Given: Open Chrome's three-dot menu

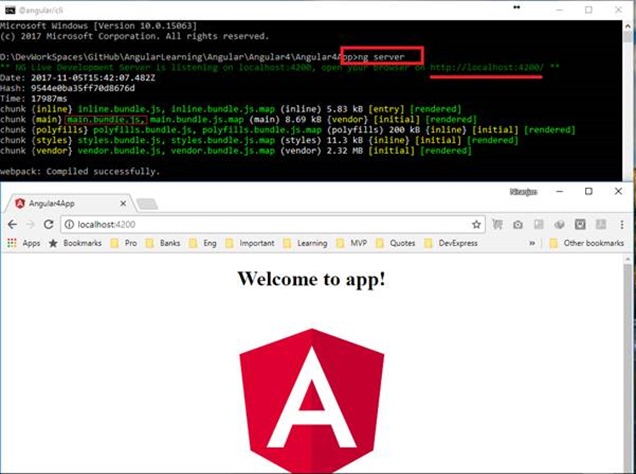Looking at the screenshot, I should click(x=621, y=224).
